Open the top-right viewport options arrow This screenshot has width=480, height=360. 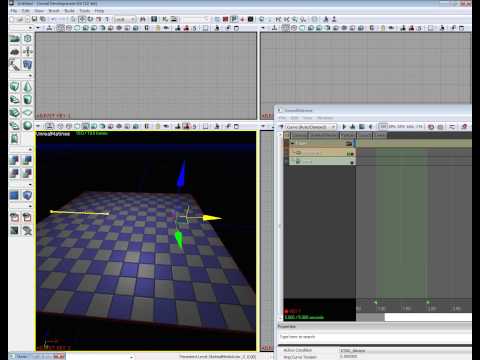(263, 28)
